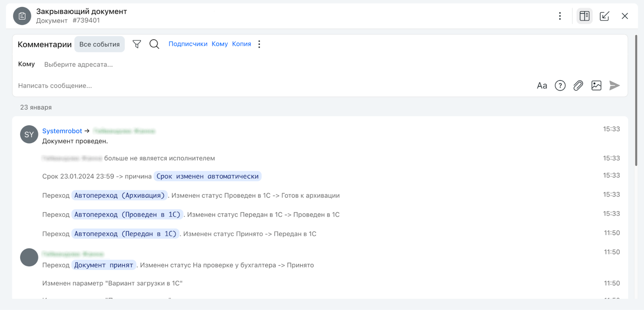Viewport: 644px width, 310px height.
Task: Send the message with arrow icon
Action: (x=614, y=85)
